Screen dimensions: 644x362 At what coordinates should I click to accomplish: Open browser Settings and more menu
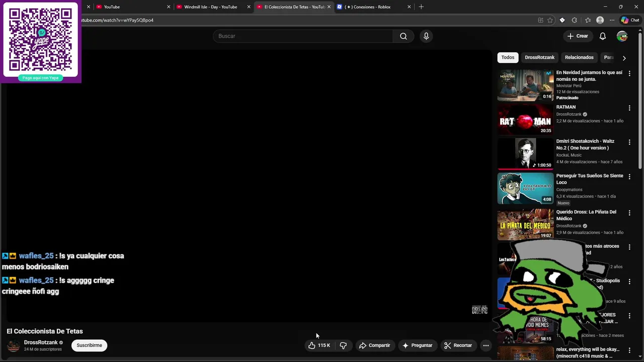click(612, 20)
